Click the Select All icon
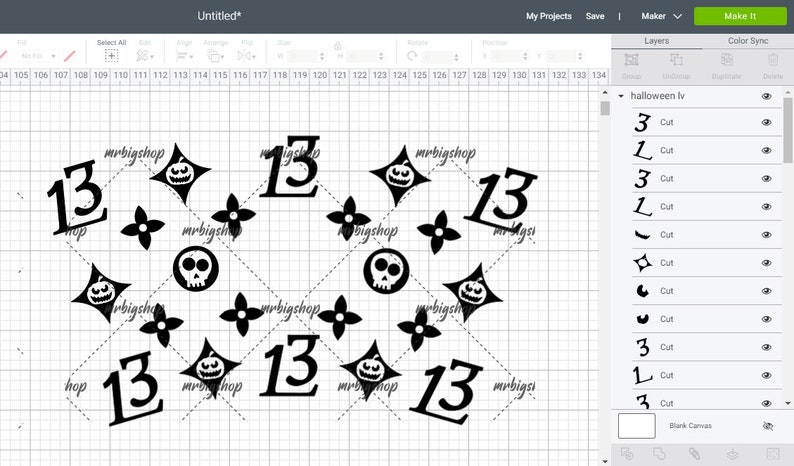794x466 pixels. pyautogui.click(x=111, y=56)
